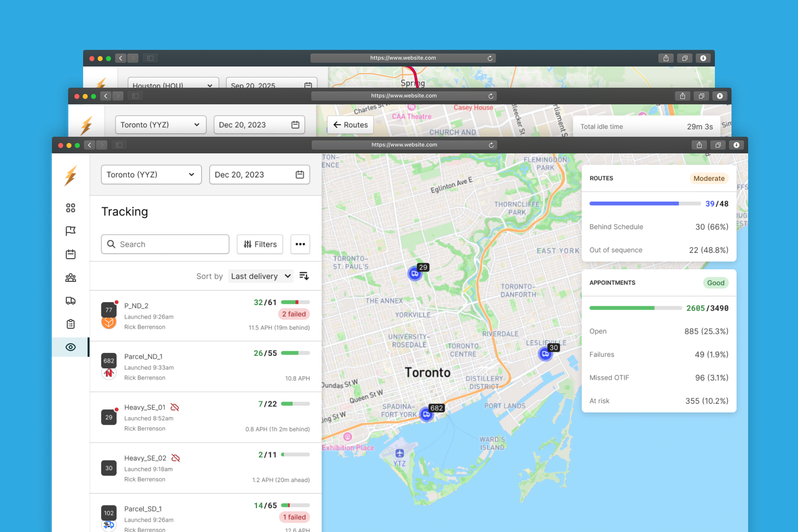Click the Search input field
This screenshot has height=532, width=798.
pyautogui.click(x=165, y=244)
